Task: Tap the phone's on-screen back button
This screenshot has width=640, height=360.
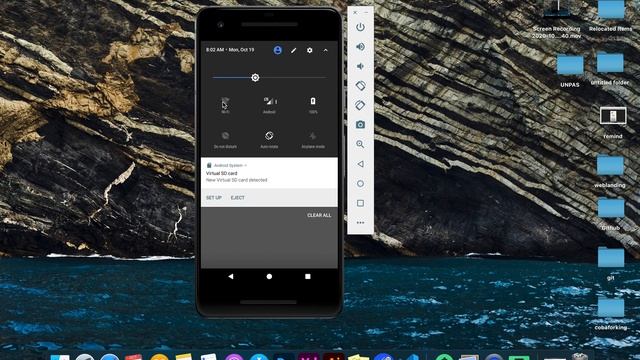Action: (231, 276)
